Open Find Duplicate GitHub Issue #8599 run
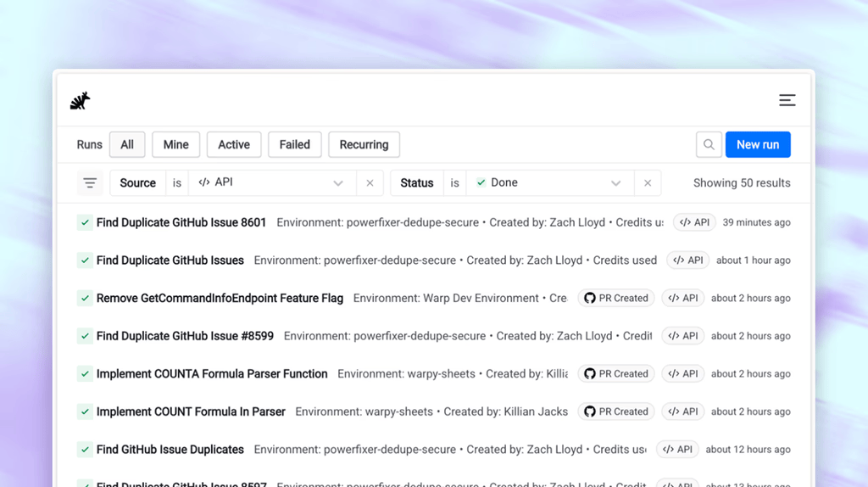The image size is (868, 487). tap(185, 336)
